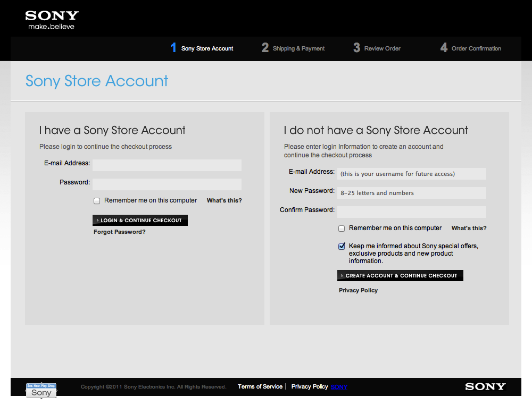Click the new account E-mail Address field

[x=412, y=174]
